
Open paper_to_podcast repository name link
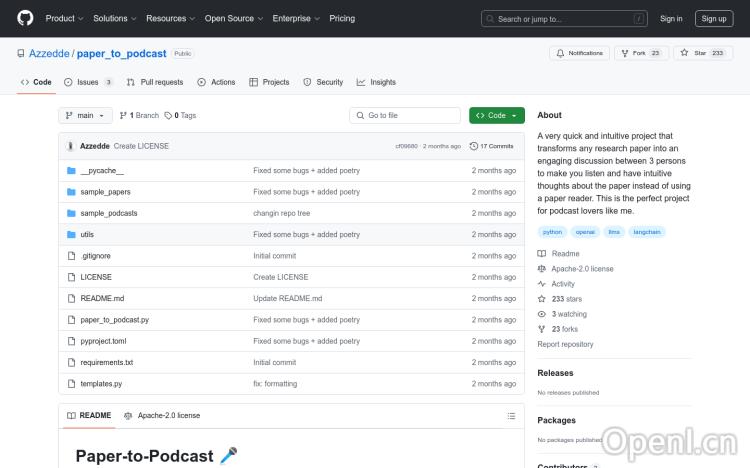(x=121, y=53)
